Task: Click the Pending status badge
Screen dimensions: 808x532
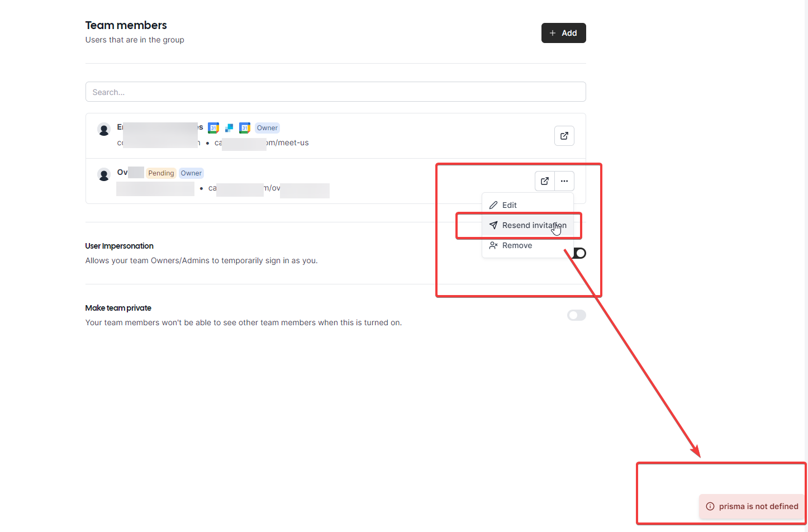Action: (x=161, y=173)
